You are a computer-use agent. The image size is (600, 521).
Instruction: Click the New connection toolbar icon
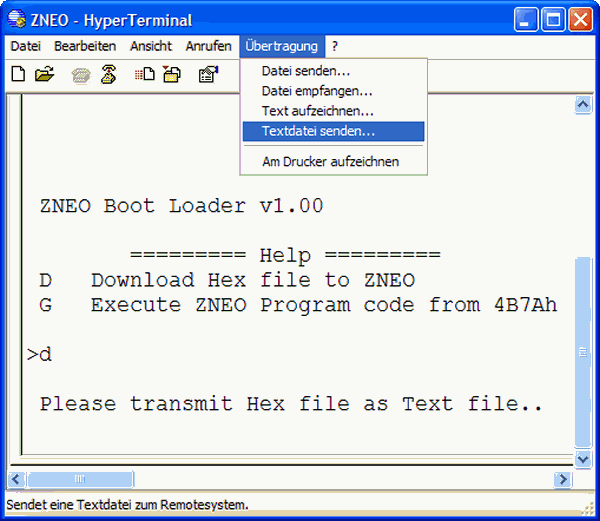[x=18, y=74]
